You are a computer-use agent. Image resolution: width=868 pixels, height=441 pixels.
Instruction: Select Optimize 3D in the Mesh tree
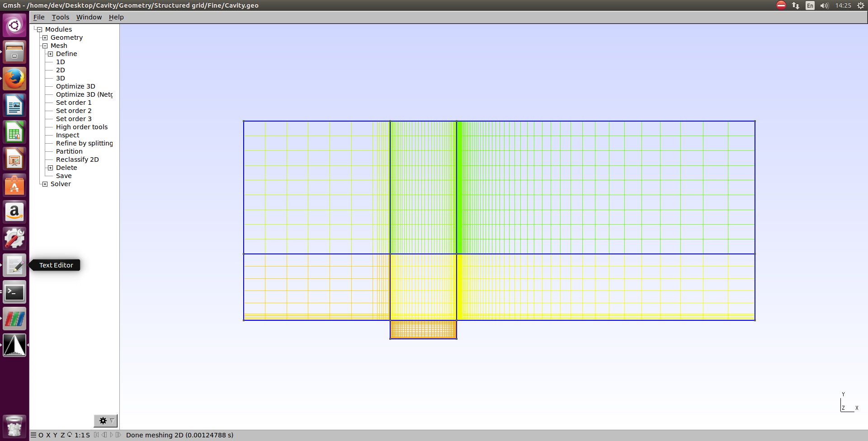click(75, 86)
